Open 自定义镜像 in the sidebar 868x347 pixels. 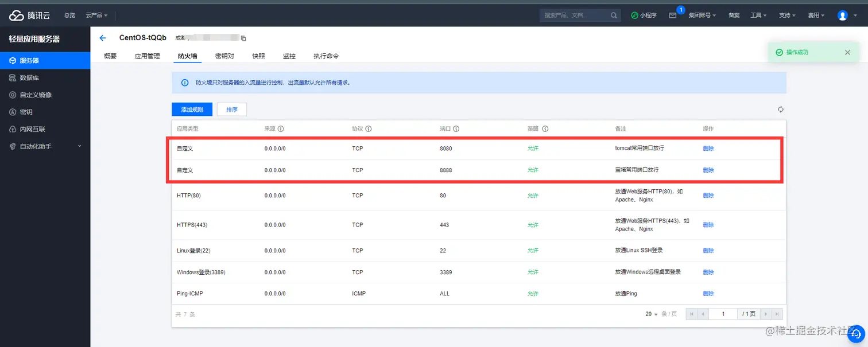click(x=45, y=95)
